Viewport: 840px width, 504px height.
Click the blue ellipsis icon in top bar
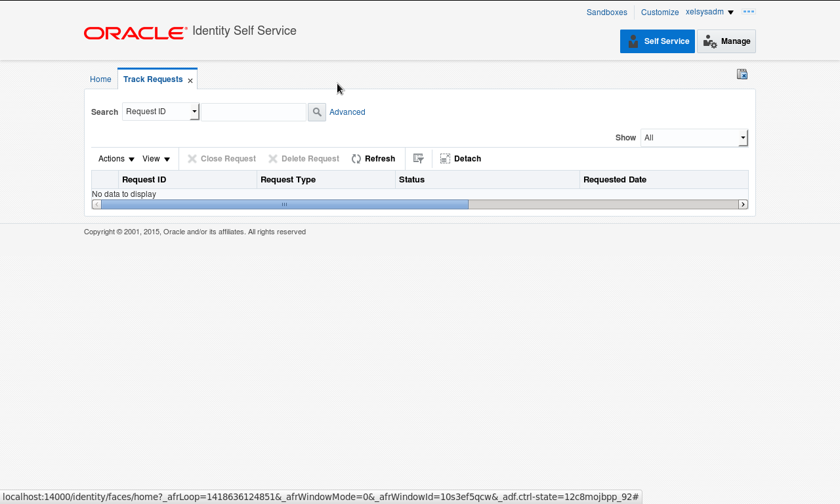click(748, 12)
